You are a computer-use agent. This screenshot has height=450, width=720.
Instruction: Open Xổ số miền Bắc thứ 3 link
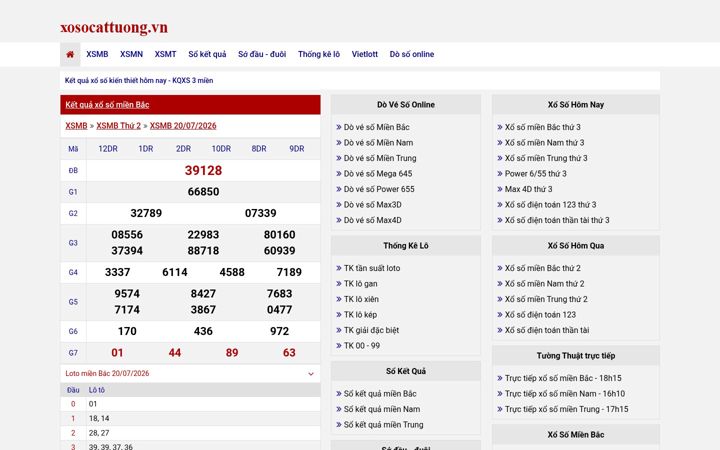tap(543, 127)
